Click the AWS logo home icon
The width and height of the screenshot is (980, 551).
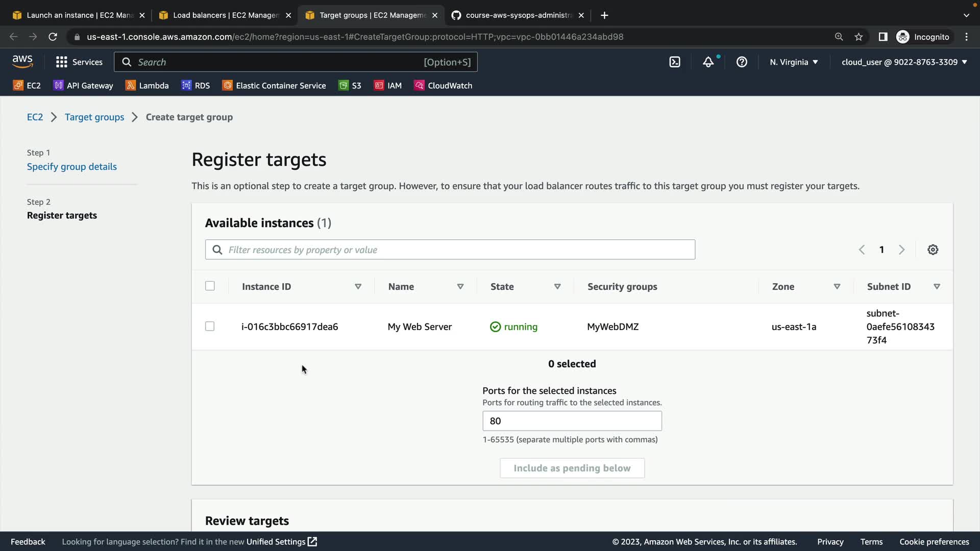pos(22,62)
